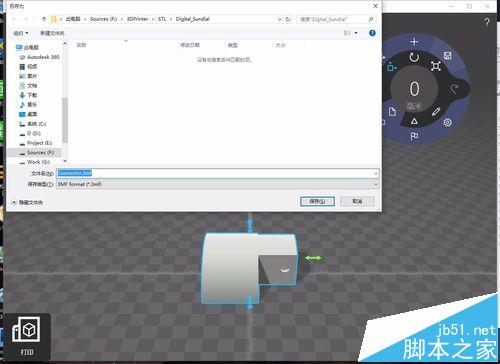Screen dimensions: 500x364
Task: Open the address bar history dropdown
Action: 280,19
